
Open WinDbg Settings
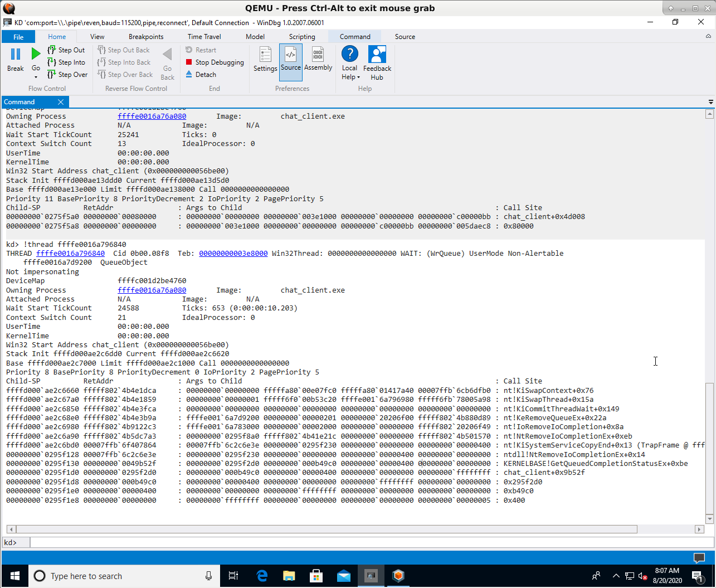click(x=265, y=60)
